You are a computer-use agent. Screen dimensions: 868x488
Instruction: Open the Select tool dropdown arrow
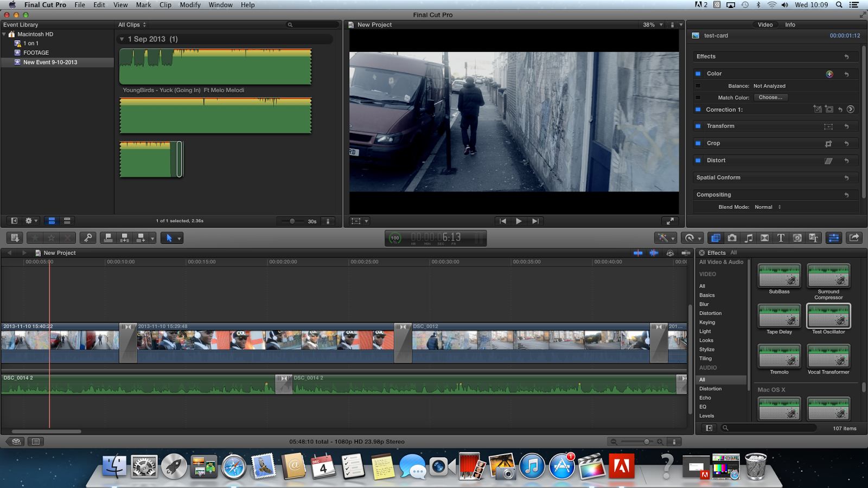(x=180, y=239)
